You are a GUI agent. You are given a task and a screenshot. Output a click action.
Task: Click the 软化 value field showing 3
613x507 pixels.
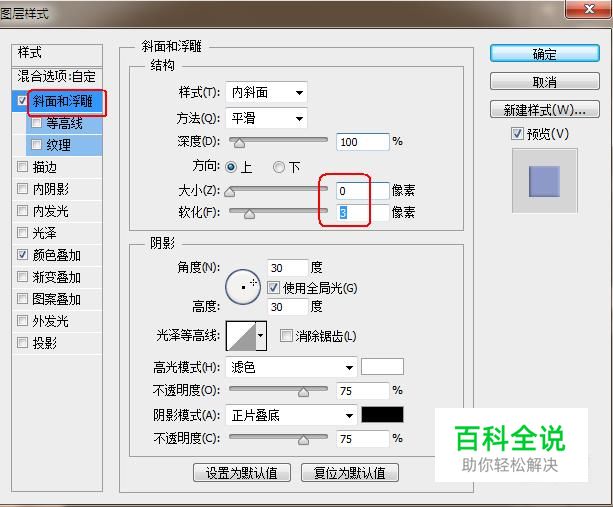pos(363,213)
